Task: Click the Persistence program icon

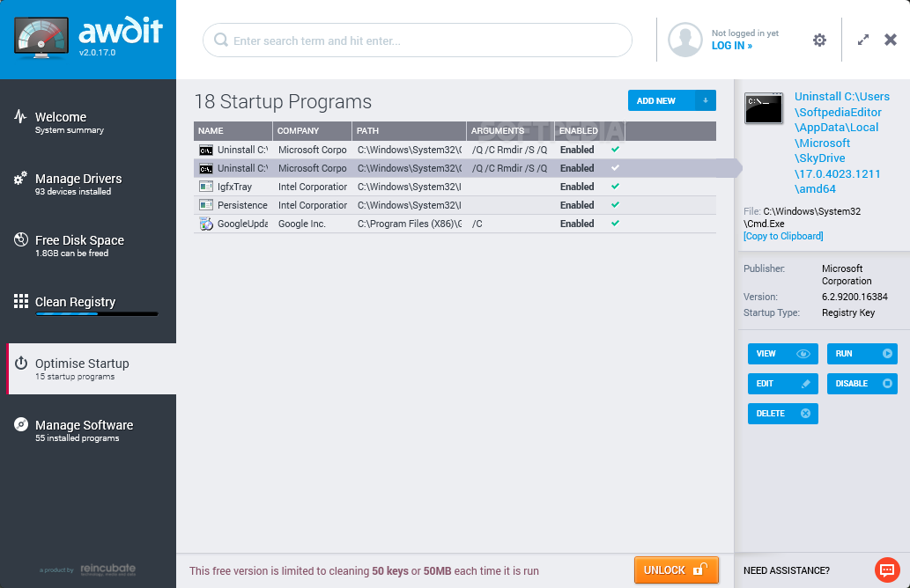Action: tap(205, 205)
